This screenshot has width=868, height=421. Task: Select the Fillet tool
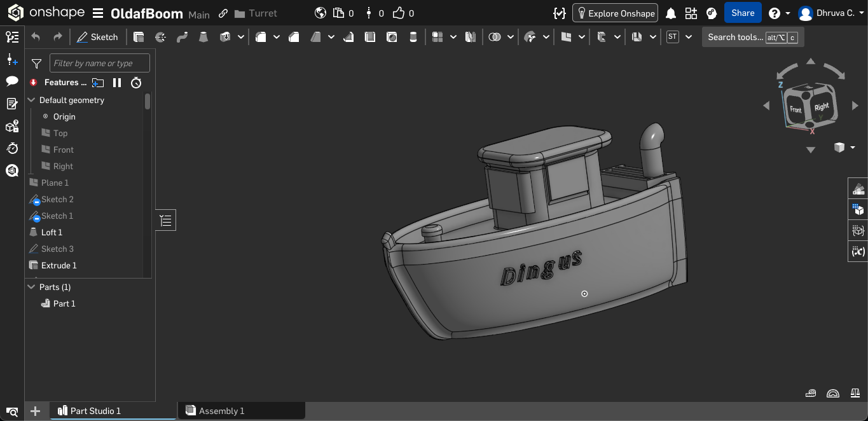point(261,37)
